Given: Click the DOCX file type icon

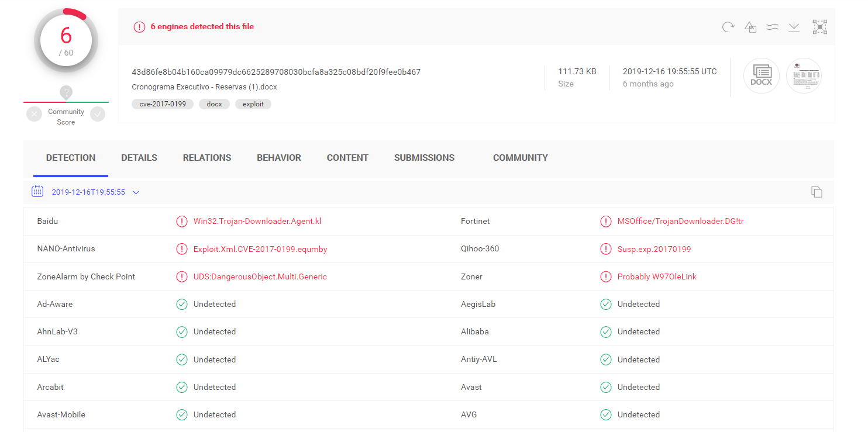Looking at the screenshot, I should pos(762,76).
